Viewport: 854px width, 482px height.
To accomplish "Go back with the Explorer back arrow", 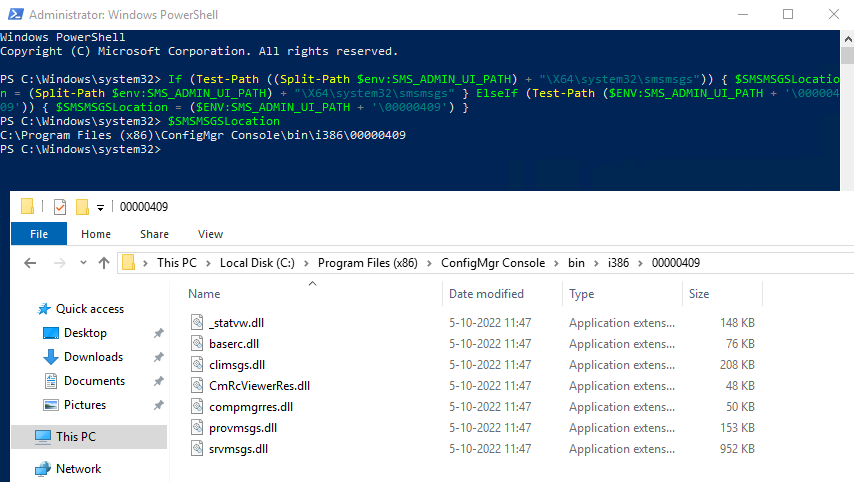I will pyautogui.click(x=30, y=263).
